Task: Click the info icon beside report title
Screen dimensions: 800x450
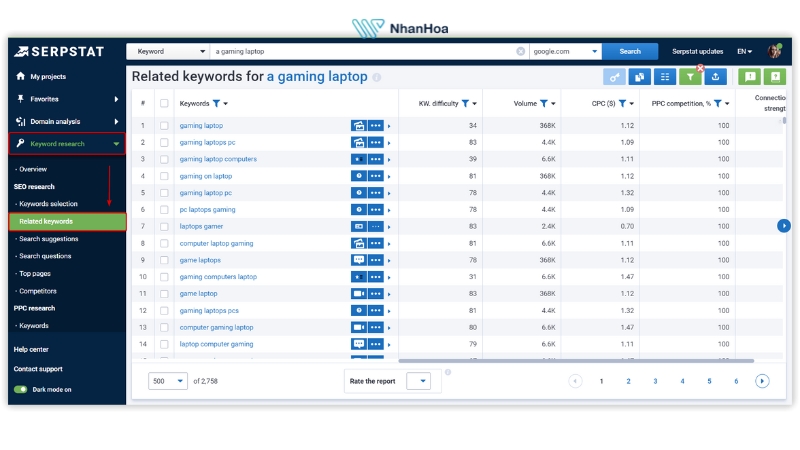Action: [x=377, y=78]
